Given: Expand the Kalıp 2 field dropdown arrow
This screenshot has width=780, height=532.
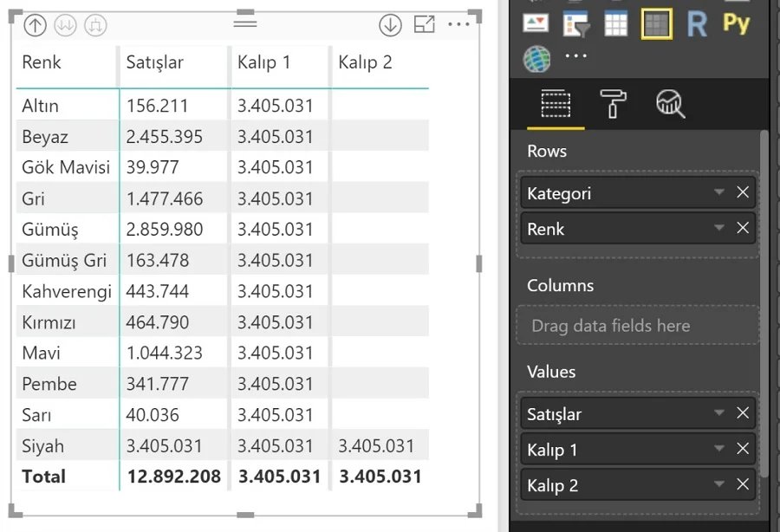Looking at the screenshot, I should coord(718,485).
